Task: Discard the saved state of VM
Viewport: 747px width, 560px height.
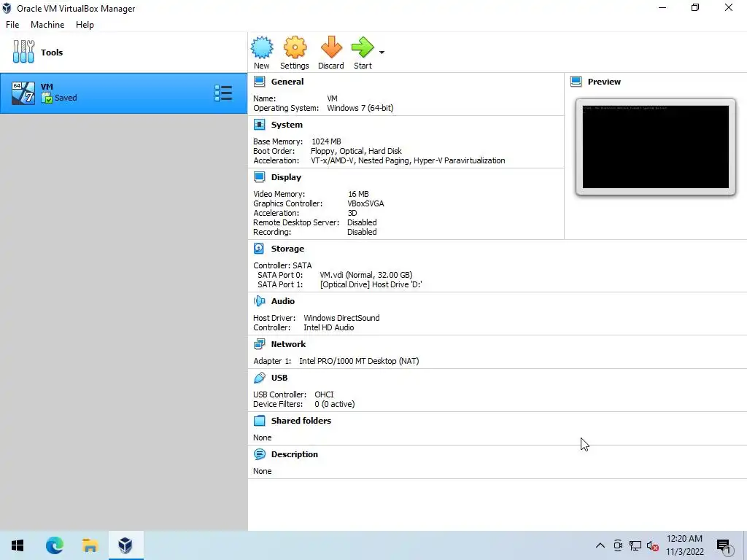Action: [331, 47]
